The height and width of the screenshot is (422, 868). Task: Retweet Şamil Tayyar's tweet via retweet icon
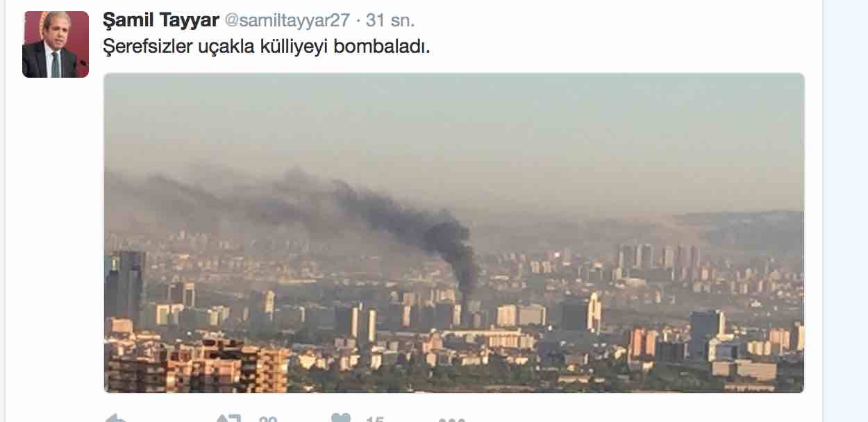pyautogui.click(x=228, y=419)
